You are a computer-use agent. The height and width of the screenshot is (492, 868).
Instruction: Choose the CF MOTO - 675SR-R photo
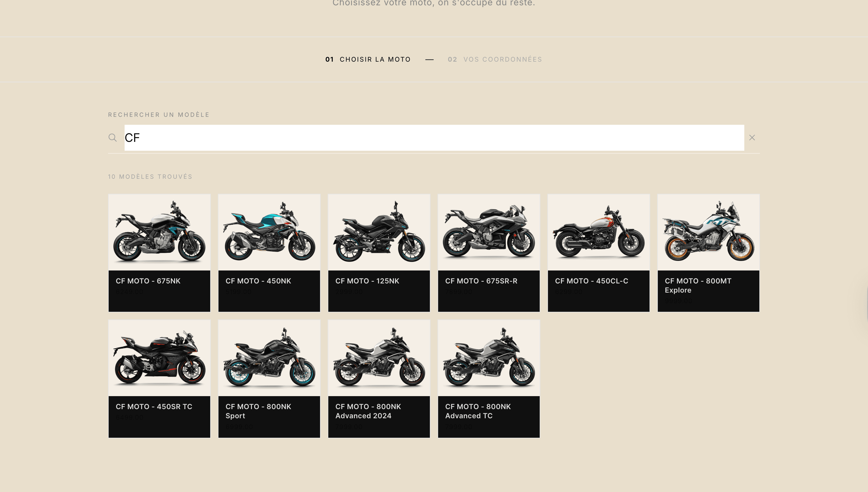point(489,232)
